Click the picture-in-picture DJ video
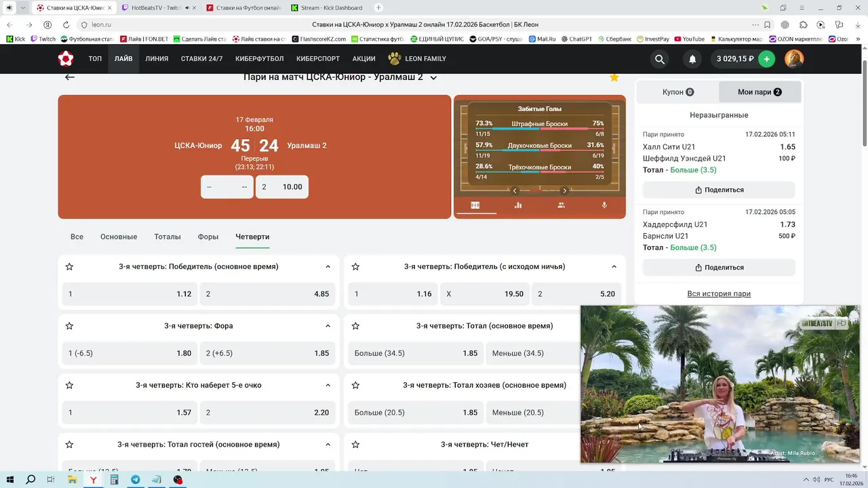The width and height of the screenshot is (868, 488). click(x=720, y=384)
